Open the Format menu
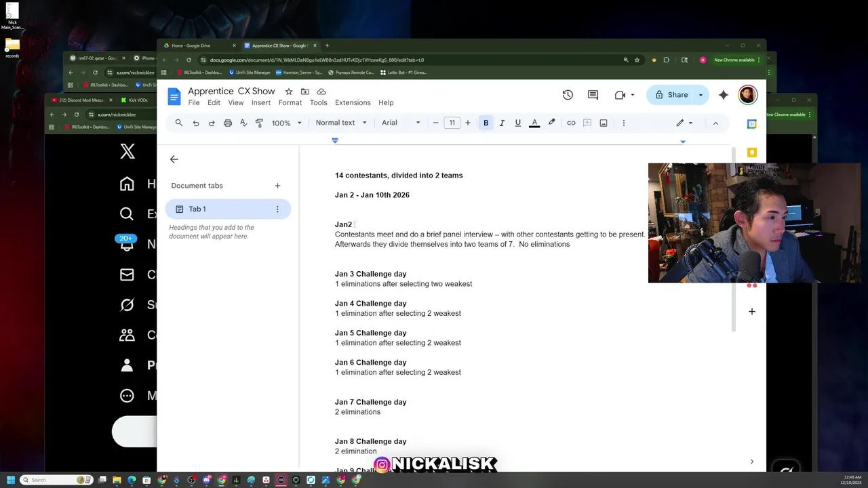 pyautogui.click(x=290, y=103)
